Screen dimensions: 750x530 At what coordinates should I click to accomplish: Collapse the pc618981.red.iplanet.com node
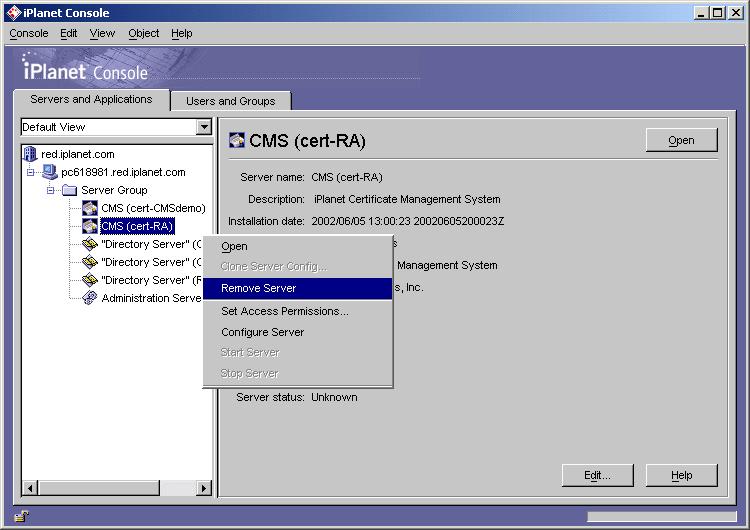31,172
